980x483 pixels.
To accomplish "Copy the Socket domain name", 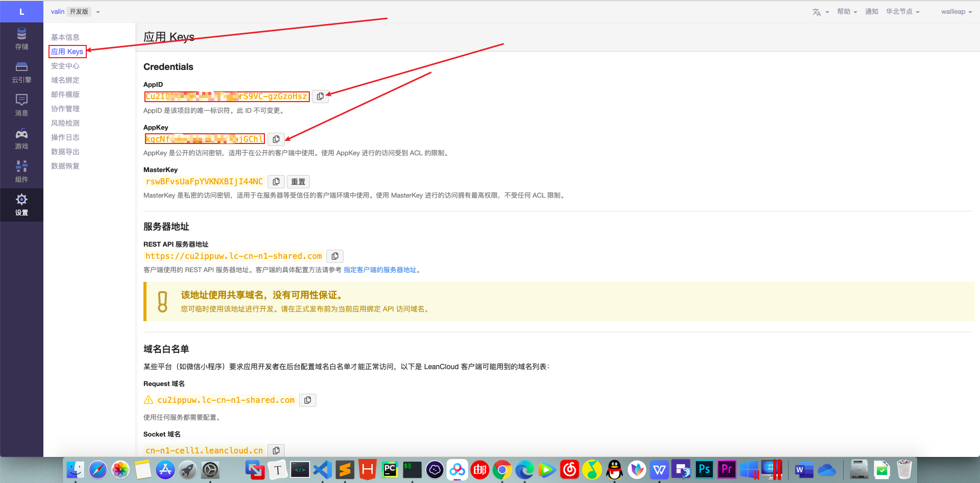I will point(276,450).
